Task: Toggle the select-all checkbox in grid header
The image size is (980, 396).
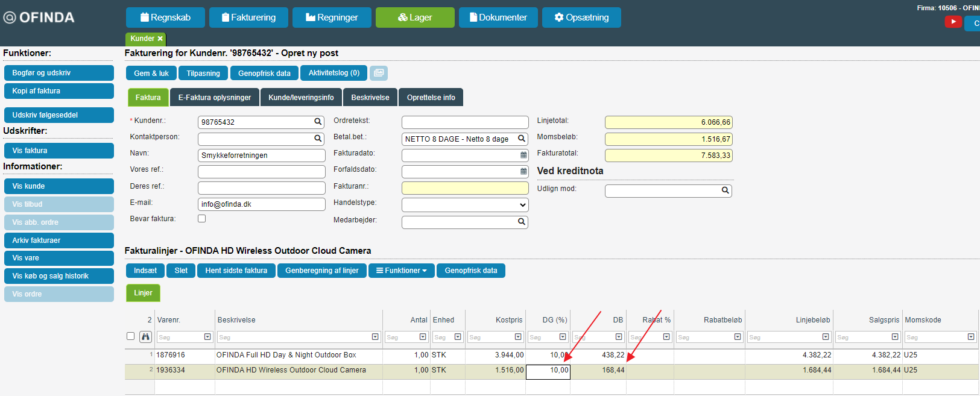Action: (130, 336)
